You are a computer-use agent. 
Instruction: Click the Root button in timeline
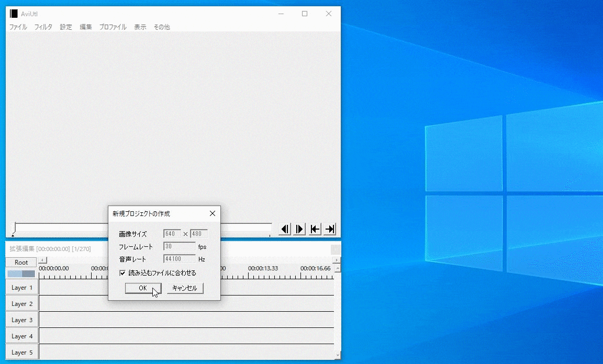(x=21, y=262)
